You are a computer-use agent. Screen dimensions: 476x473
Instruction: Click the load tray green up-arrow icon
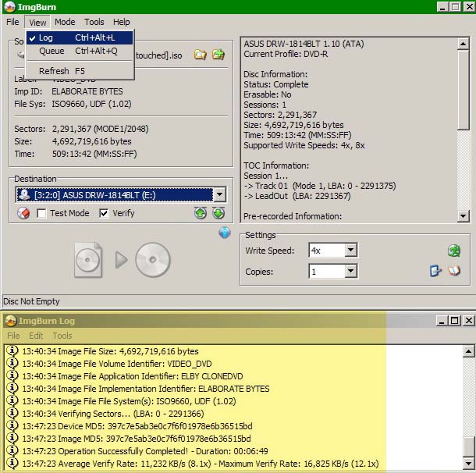(201, 213)
